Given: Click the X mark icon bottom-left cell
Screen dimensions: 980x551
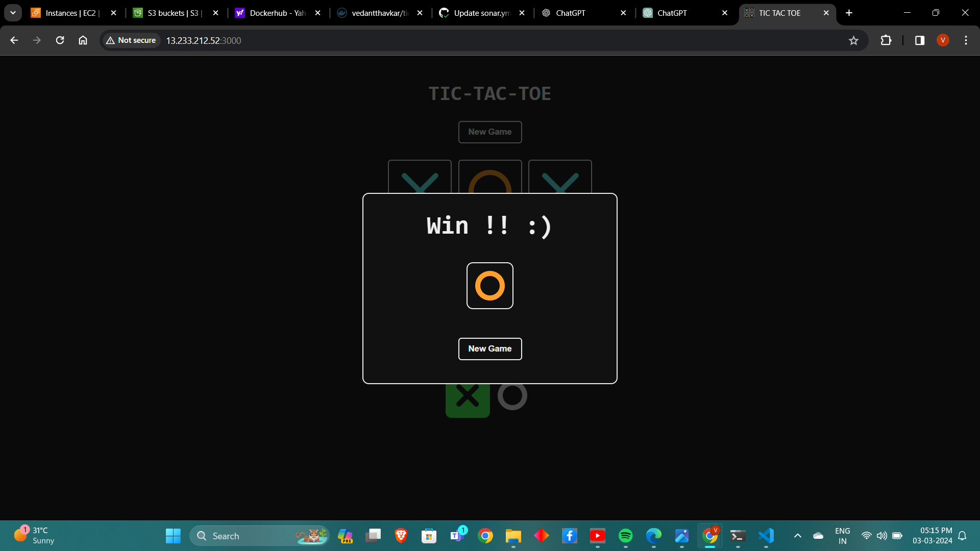Looking at the screenshot, I should click(x=467, y=396).
